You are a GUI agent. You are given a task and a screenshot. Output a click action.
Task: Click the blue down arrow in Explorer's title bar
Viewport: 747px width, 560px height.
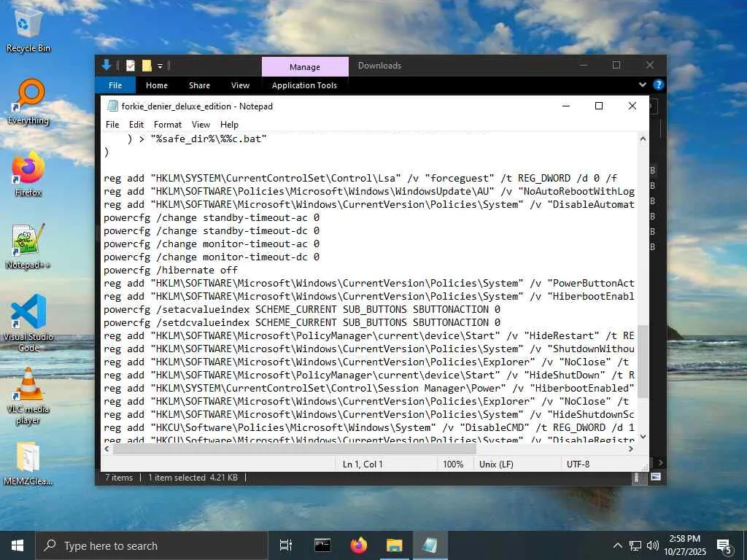(x=107, y=65)
